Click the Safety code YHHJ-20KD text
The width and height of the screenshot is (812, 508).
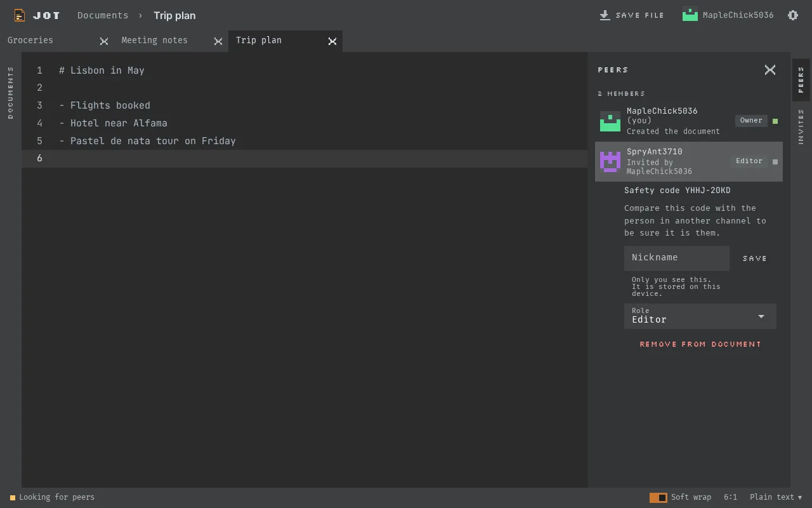pos(678,190)
